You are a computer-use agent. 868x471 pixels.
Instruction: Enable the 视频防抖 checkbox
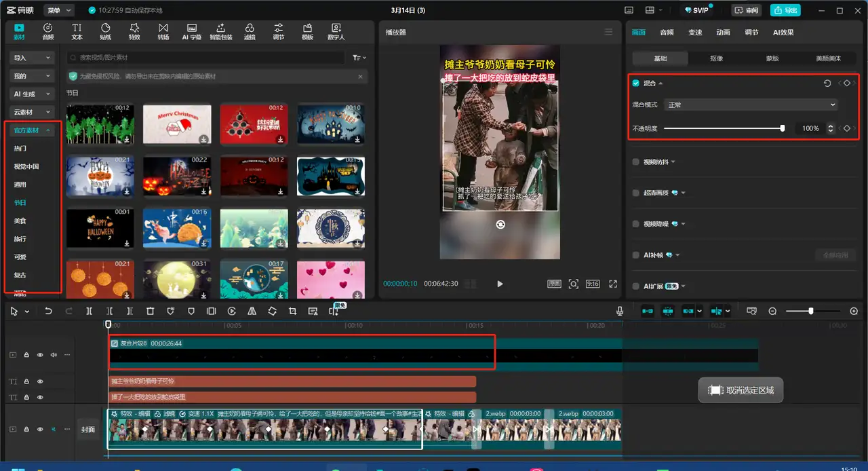click(635, 162)
